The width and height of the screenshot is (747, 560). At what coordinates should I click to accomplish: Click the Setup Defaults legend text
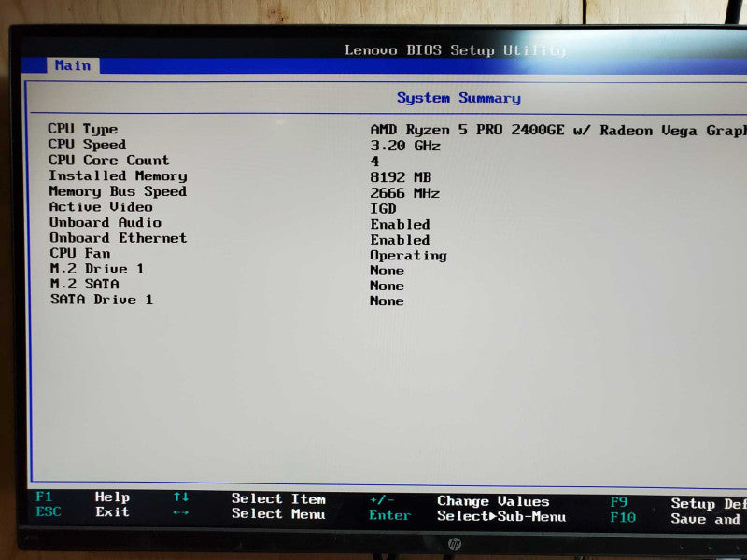click(709, 504)
